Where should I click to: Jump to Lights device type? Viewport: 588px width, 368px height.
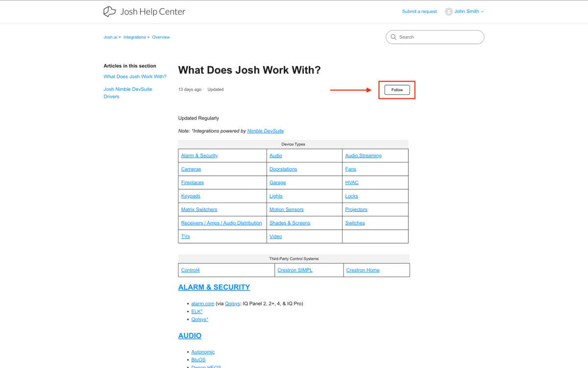click(x=276, y=196)
